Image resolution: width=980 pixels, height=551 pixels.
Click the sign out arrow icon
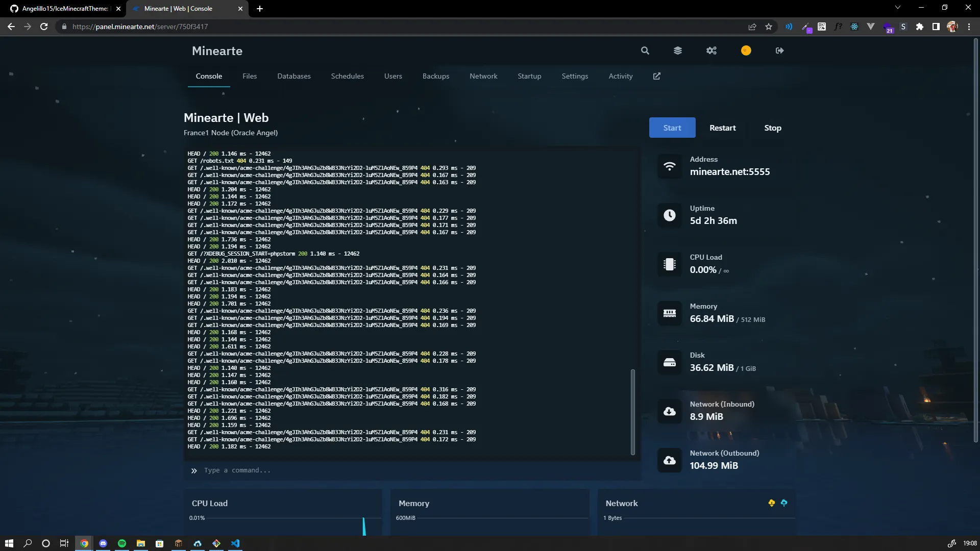[x=779, y=51]
